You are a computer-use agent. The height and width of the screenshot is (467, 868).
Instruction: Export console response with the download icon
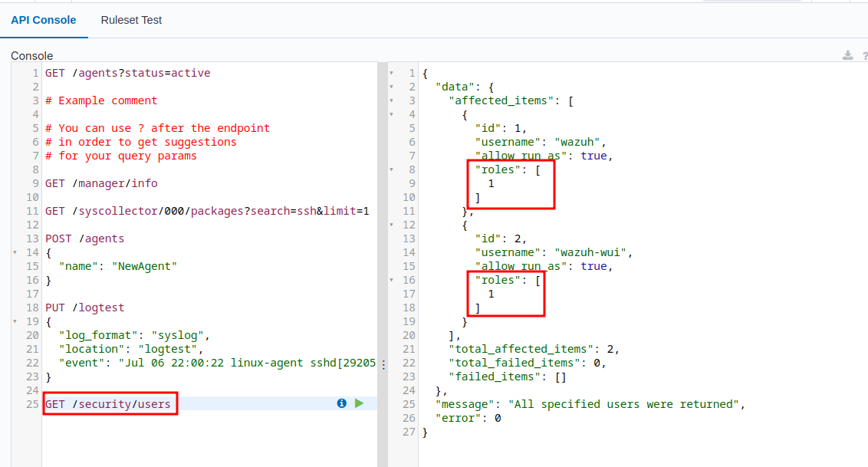coord(847,55)
